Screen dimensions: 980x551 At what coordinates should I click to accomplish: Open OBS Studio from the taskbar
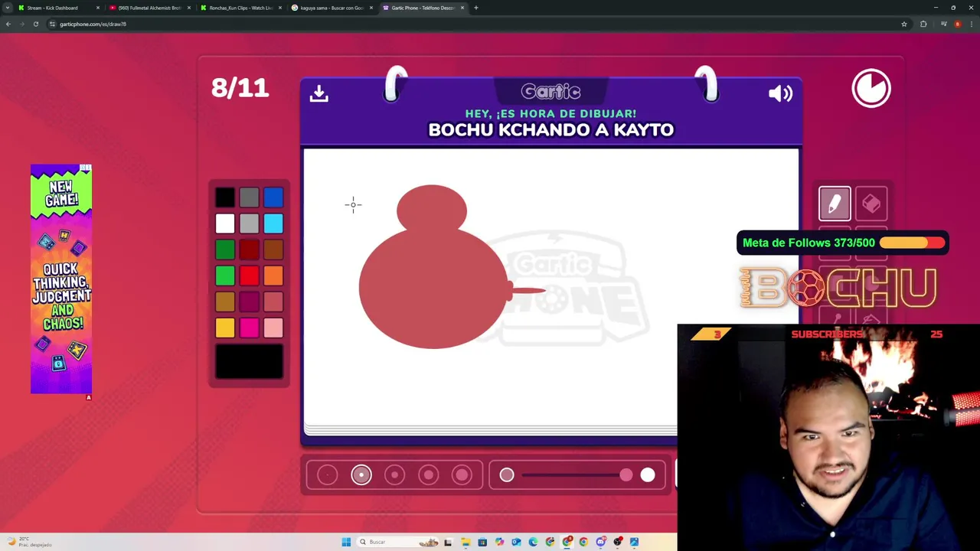click(x=618, y=542)
